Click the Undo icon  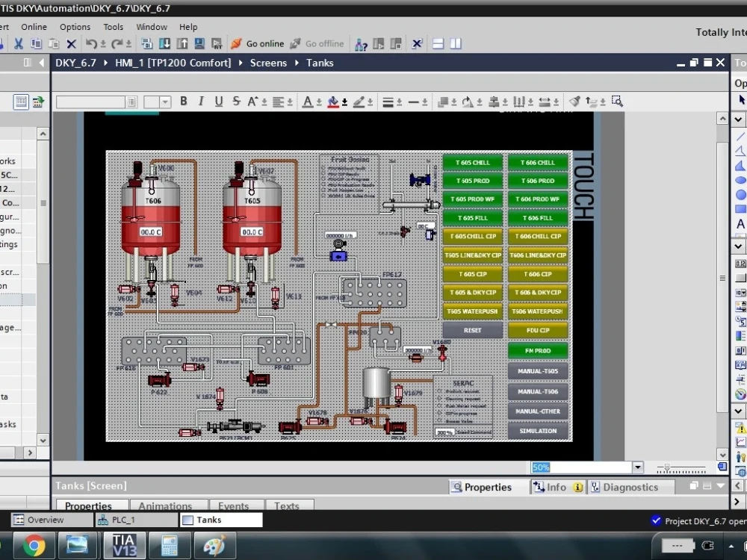(90, 43)
